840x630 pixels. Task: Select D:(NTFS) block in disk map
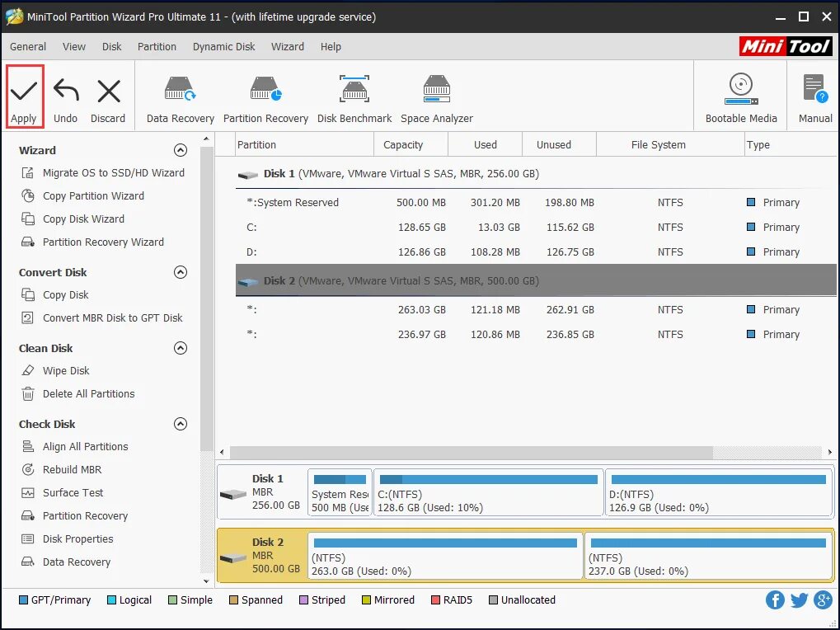pos(719,493)
